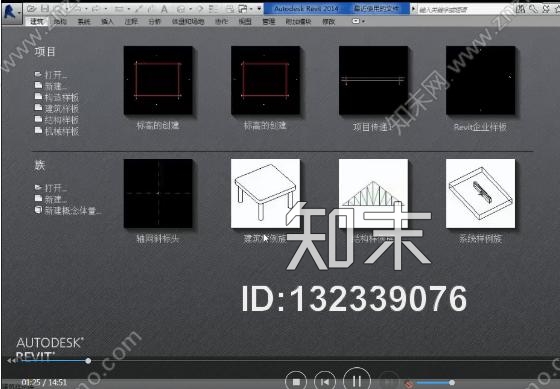Click 新建 under the 族 section
This screenshot has width=560, height=389.
pos(51,199)
